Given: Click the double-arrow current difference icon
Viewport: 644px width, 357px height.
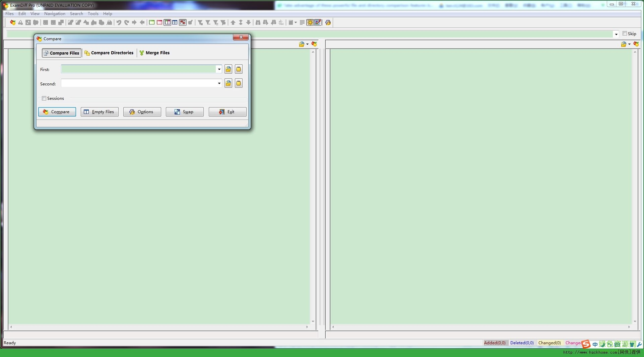Looking at the screenshot, I should [x=241, y=22].
